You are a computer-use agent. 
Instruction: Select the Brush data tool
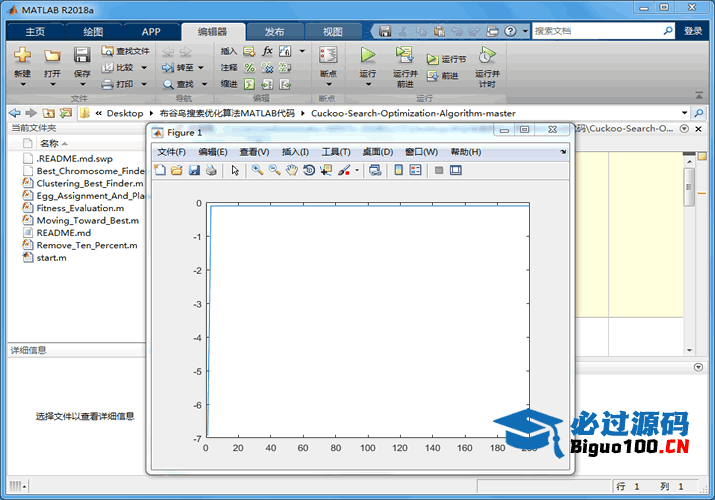pyautogui.click(x=344, y=170)
